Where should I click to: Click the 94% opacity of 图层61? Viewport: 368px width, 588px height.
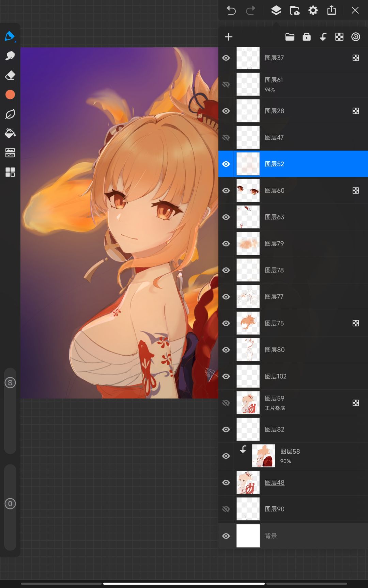pos(270,89)
